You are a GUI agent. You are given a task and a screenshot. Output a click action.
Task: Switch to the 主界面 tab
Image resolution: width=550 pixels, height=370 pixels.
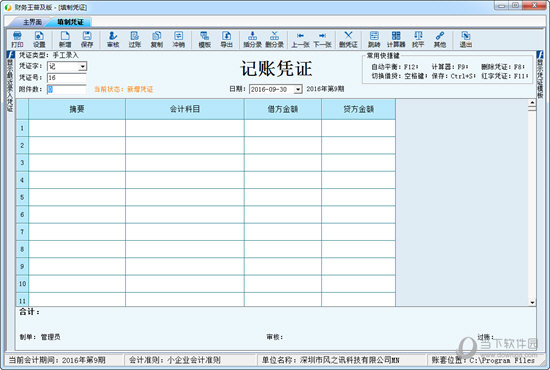(32, 22)
